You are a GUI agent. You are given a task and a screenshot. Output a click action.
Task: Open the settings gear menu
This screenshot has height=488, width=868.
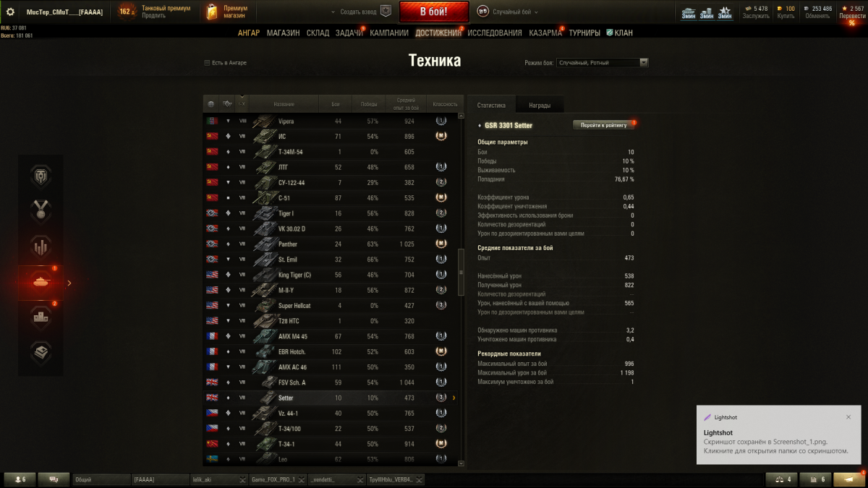(10, 12)
